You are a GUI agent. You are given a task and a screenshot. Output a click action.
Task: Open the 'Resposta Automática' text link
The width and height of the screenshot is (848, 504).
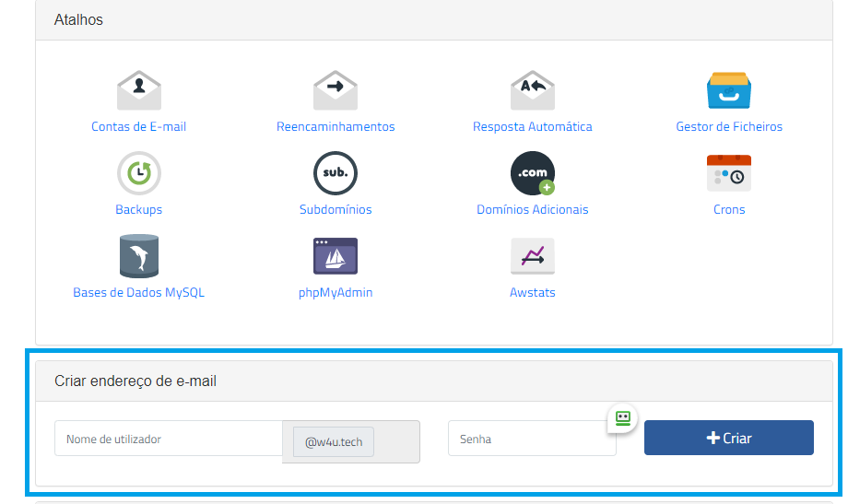click(x=533, y=127)
